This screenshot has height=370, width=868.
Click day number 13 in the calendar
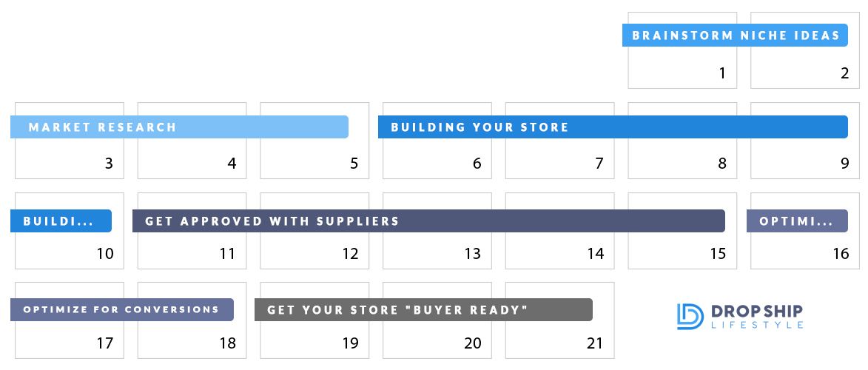(472, 254)
